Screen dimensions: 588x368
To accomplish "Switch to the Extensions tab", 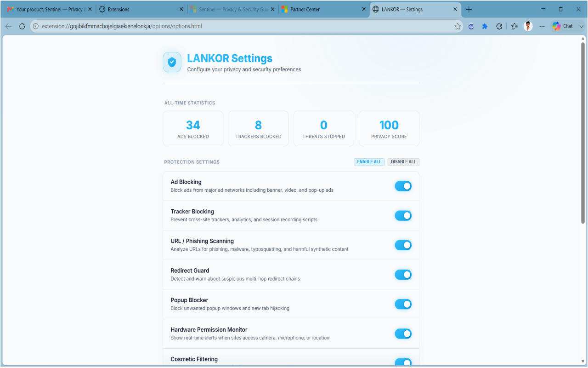I will (141, 9).
